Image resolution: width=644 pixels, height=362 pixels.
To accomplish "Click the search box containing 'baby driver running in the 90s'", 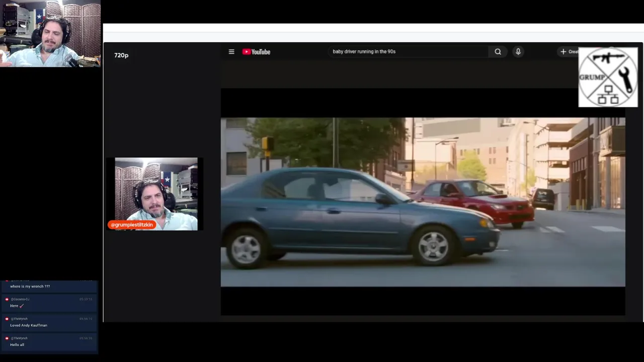I will tap(408, 51).
